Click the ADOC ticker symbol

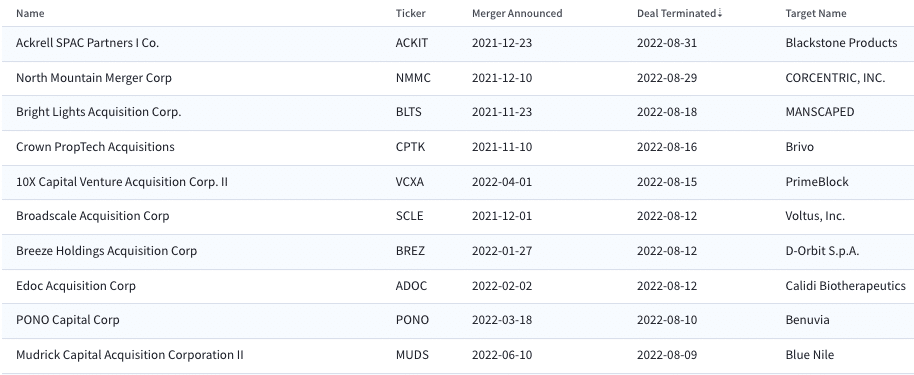[411, 286]
